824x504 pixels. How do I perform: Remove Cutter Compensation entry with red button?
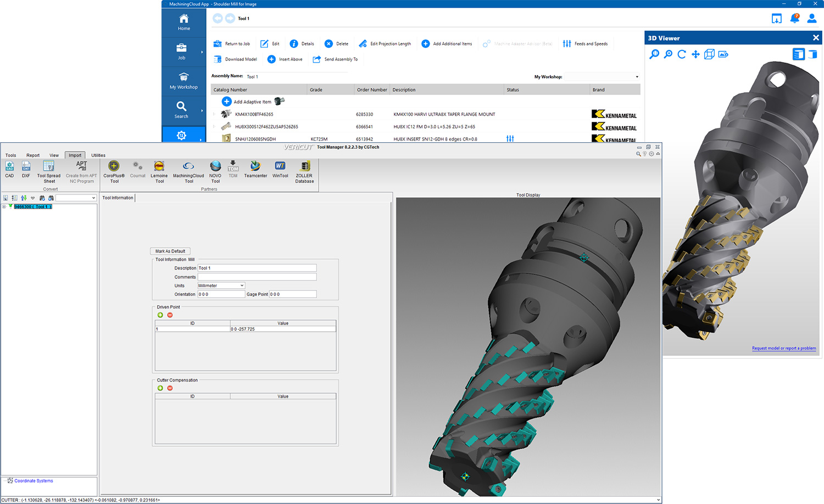point(170,388)
